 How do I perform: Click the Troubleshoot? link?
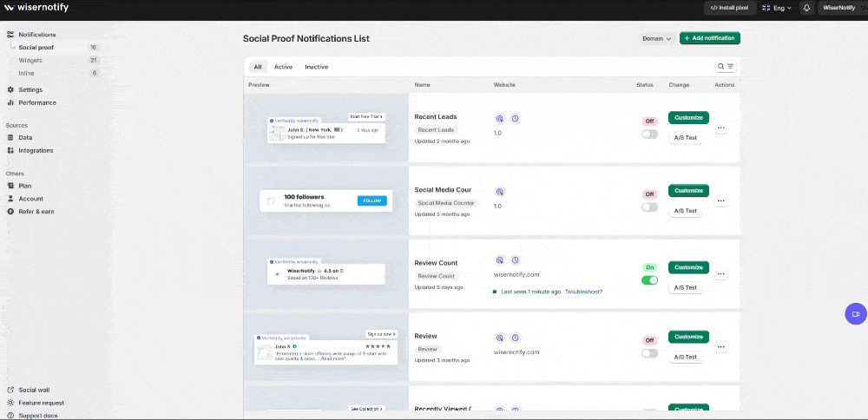point(583,292)
